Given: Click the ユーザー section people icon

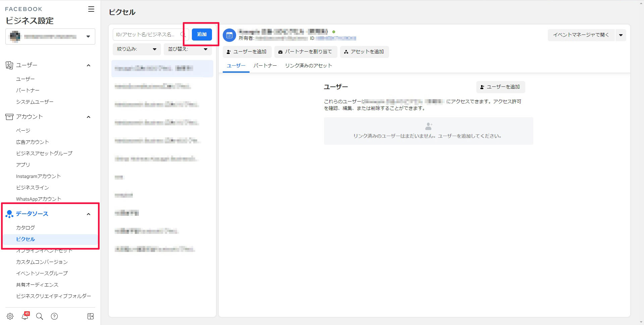Looking at the screenshot, I should [9, 65].
